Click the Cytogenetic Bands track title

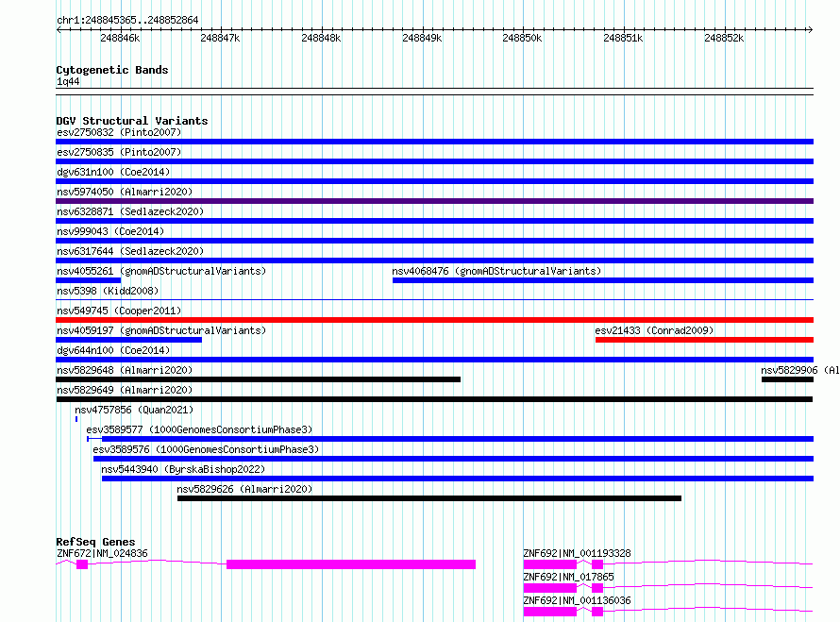112,70
